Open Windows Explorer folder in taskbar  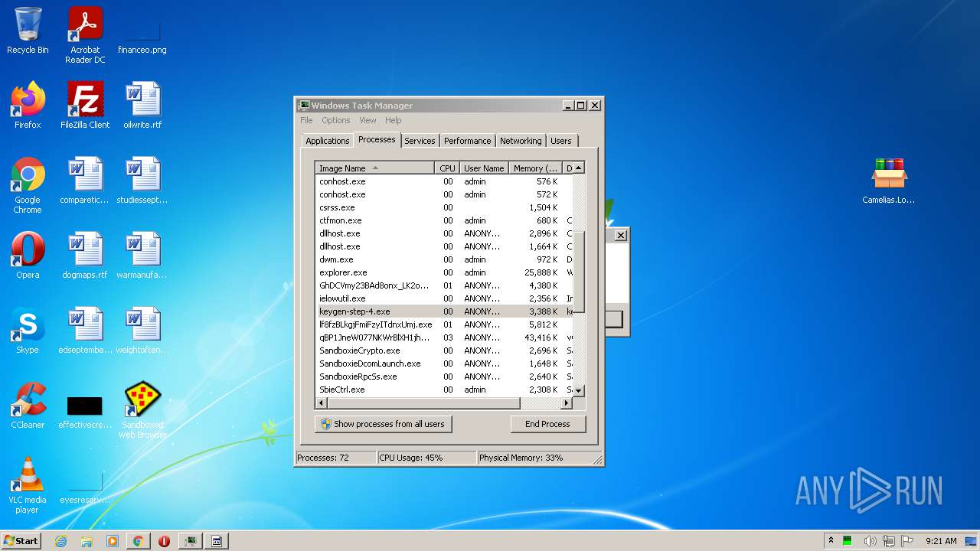87,541
